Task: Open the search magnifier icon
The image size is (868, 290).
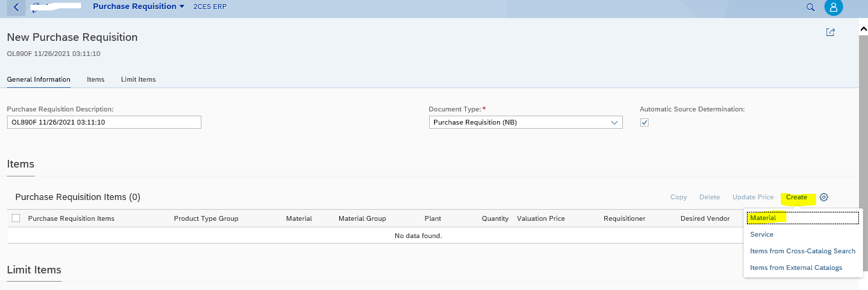Action: [x=811, y=7]
